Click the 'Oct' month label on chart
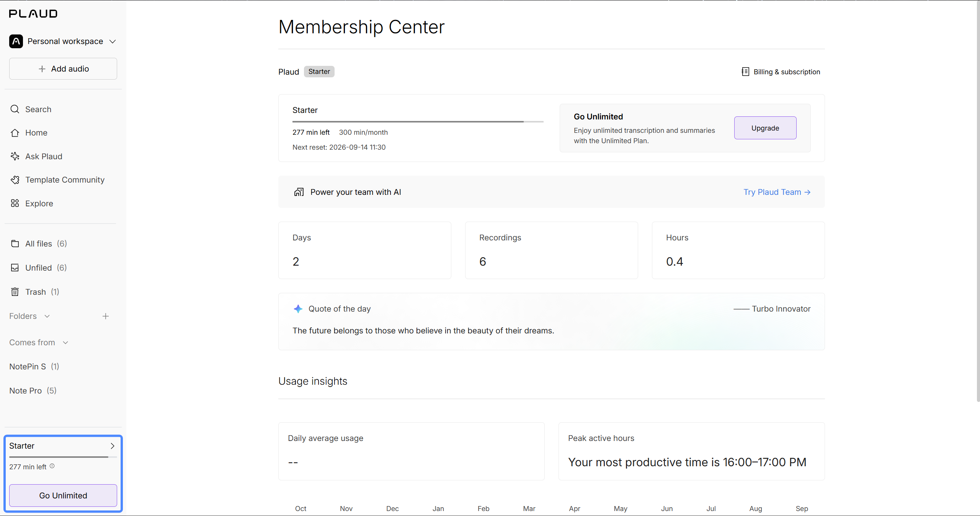Image resolution: width=980 pixels, height=516 pixels. [301, 509]
